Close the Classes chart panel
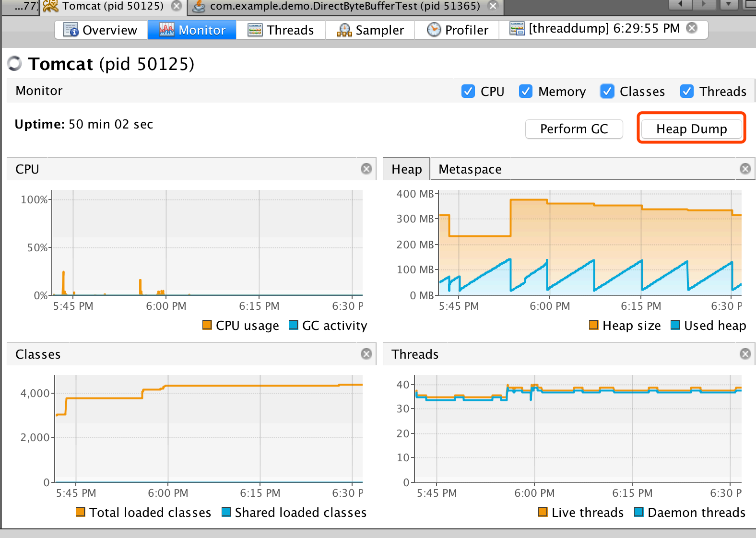Viewport: 756px width, 538px height. pyautogui.click(x=366, y=354)
